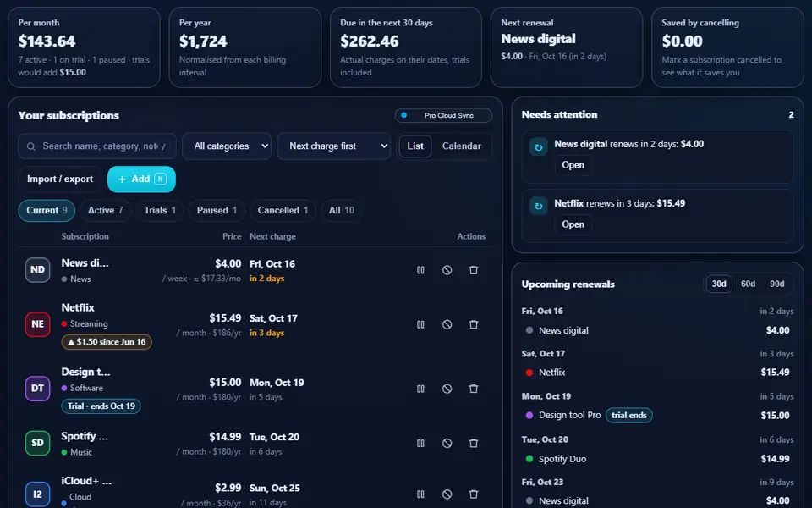This screenshot has width=812, height=508.
Task: Show All 10 subscriptions
Action: [341, 211]
